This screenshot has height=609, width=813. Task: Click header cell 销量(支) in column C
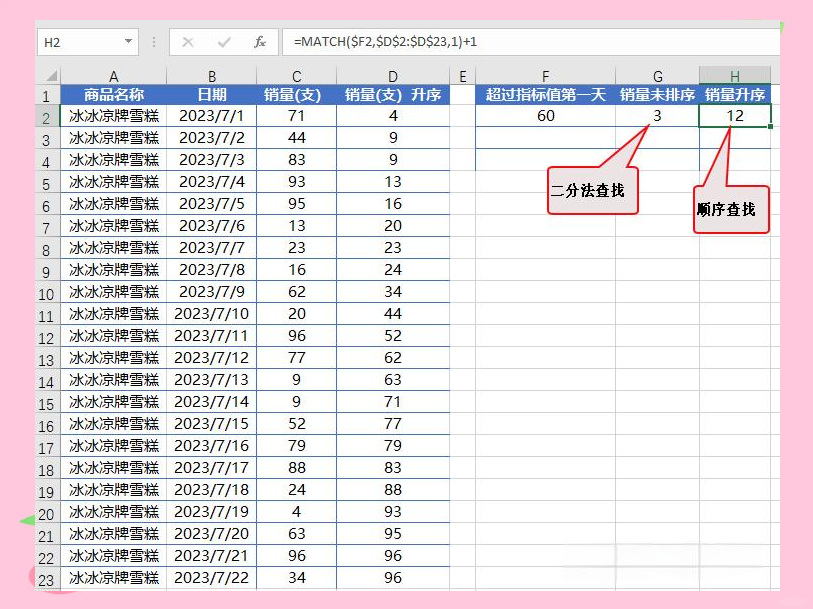coord(297,95)
